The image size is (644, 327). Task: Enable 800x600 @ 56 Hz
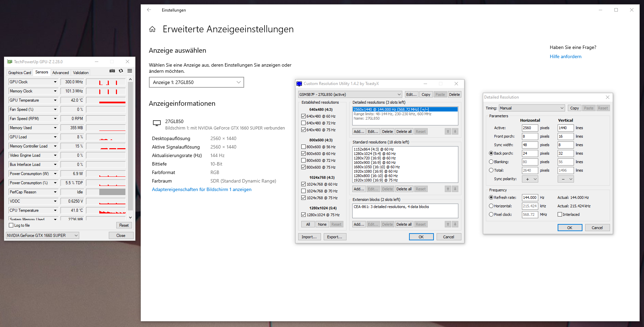(x=303, y=147)
